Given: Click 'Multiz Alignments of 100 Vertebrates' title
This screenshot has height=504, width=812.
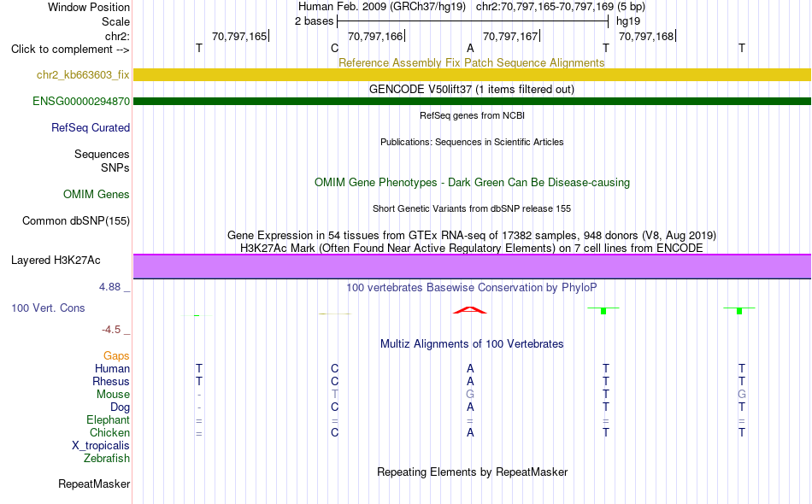Looking at the screenshot, I should point(472,343).
